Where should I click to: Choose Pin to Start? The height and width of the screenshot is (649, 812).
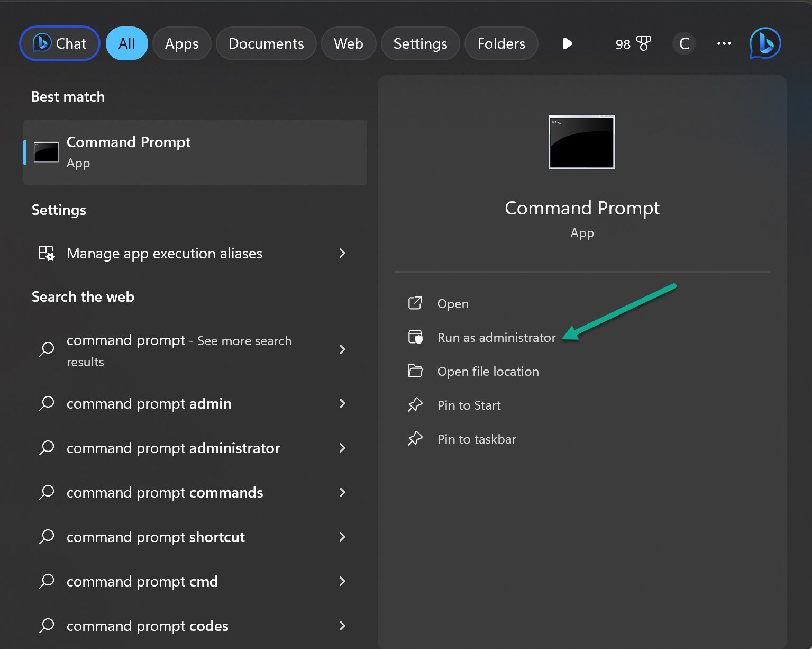pyautogui.click(x=469, y=405)
